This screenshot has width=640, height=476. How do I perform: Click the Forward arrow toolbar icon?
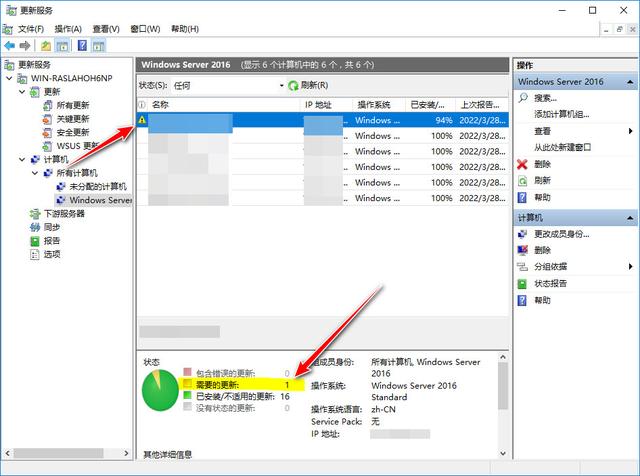point(25,46)
